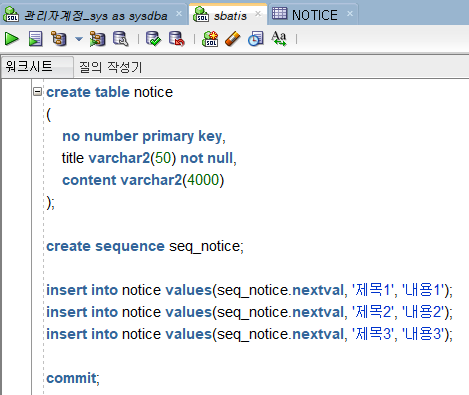
Task: Select the 워크시트 tab
Action: pos(37,67)
